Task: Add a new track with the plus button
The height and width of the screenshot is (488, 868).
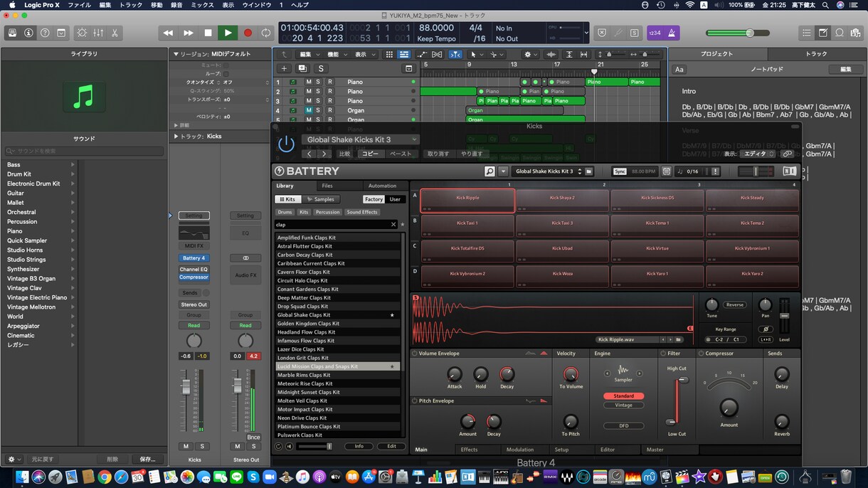Action: [x=284, y=68]
